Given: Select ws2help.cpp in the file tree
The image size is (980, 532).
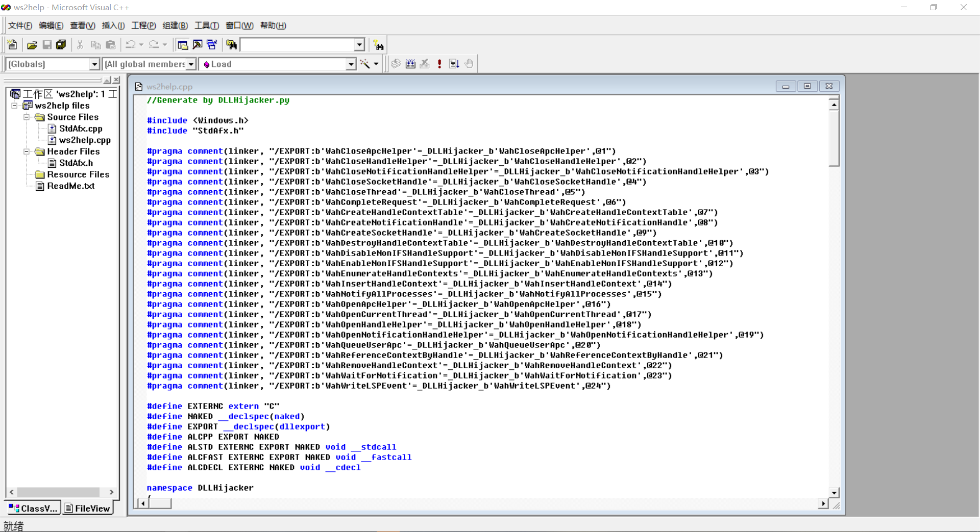Looking at the screenshot, I should [85, 140].
